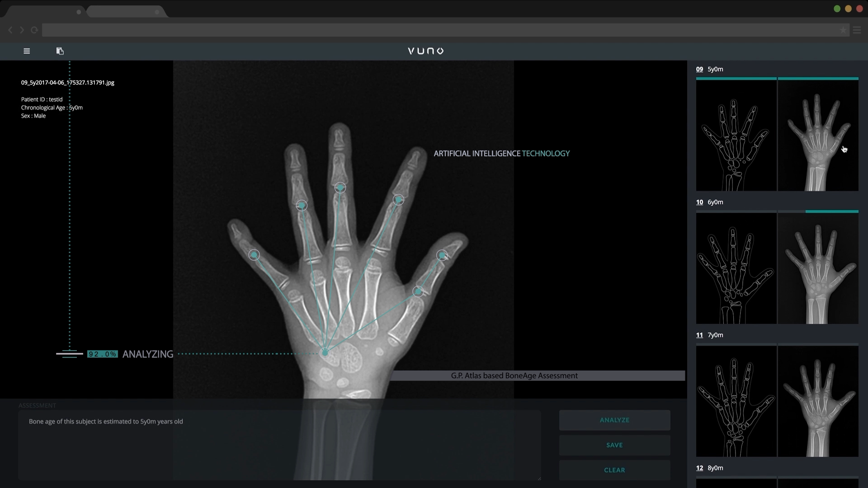The height and width of the screenshot is (488, 868).
Task: Select the 7y0m atlas outline thumbnail
Action: coord(736,401)
